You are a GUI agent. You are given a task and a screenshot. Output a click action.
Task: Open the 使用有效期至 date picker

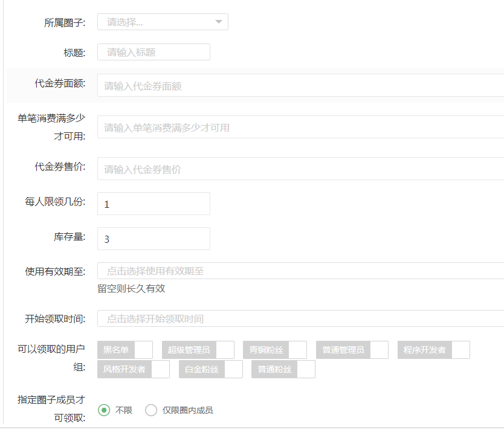(x=300, y=271)
